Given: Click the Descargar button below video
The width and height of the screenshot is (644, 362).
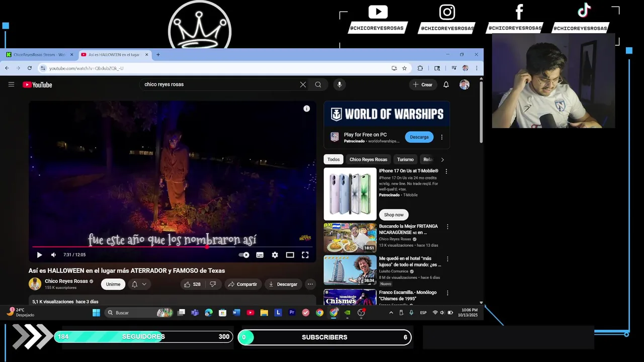Looking at the screenshot, I should [283, 284].
